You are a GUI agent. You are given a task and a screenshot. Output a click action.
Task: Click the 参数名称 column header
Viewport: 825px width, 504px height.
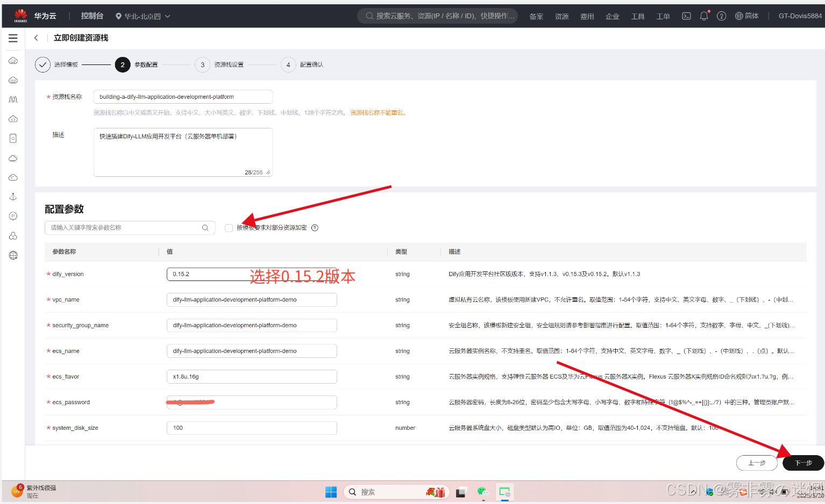[64, 251]
